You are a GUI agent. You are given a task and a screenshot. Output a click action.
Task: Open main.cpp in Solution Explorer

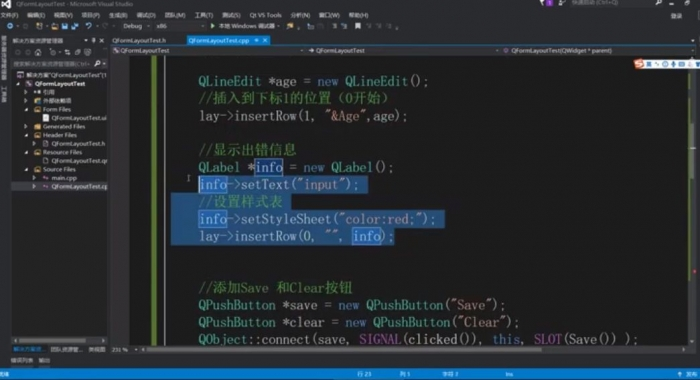pos(64,178)
